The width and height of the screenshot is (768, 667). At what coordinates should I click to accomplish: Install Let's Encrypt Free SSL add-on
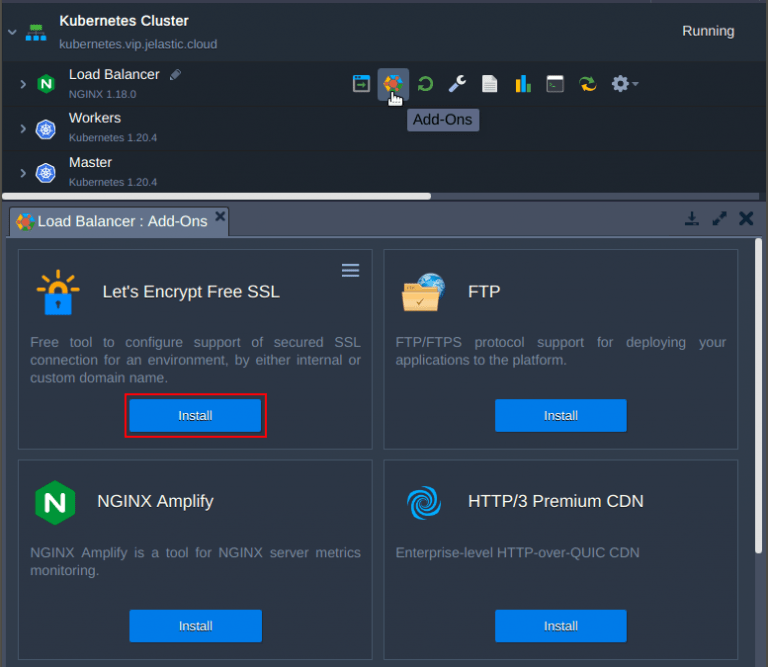click(x=195, y=415)
